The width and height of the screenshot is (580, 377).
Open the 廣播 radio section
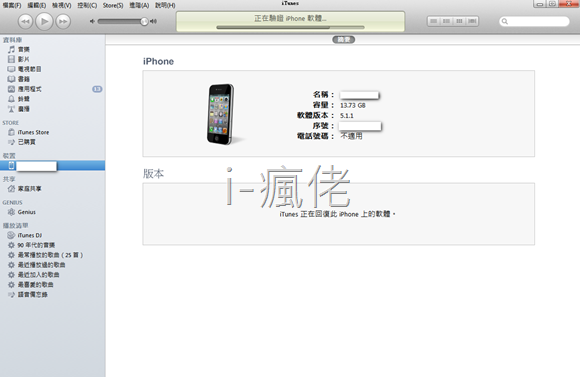[24, 109]
